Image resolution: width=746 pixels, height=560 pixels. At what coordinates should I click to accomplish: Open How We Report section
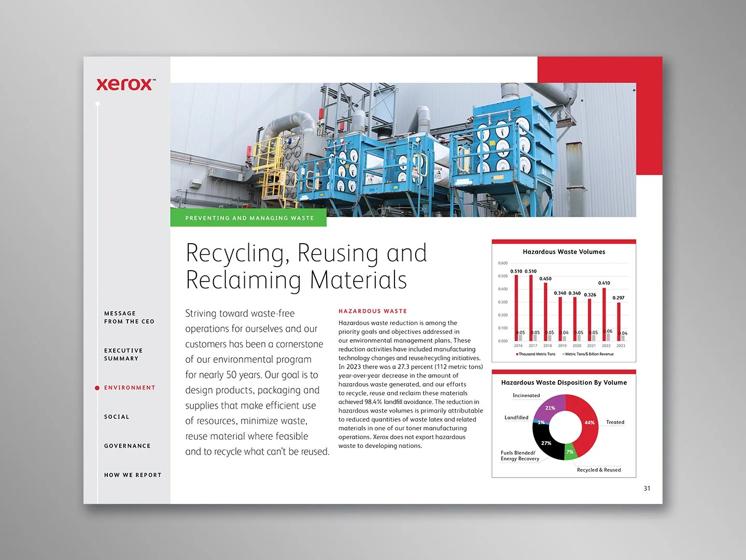(133, 475)
